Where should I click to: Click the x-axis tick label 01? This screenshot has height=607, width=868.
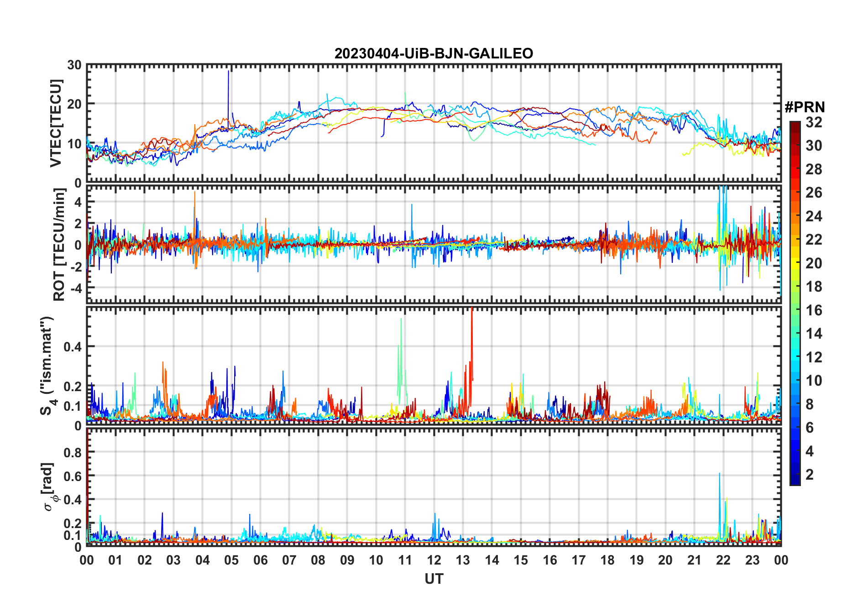click(x=115, y=560)
